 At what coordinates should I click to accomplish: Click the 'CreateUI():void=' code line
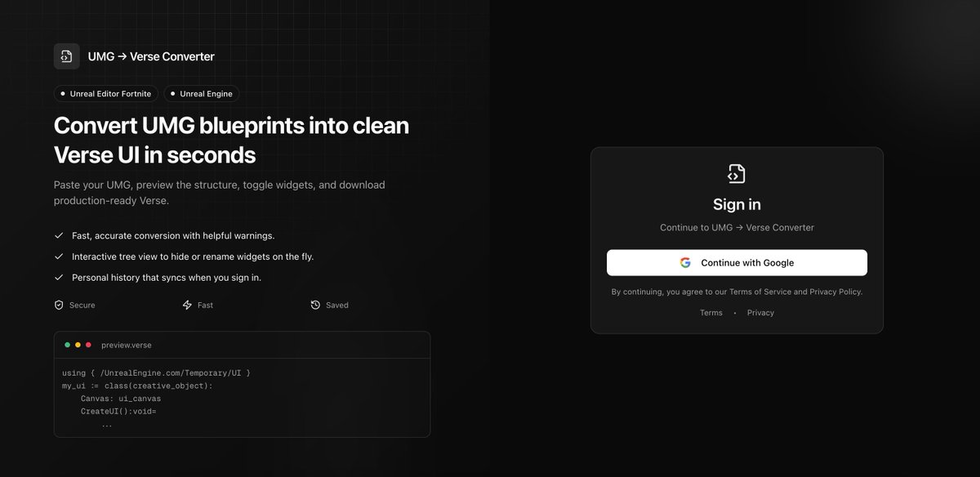(118, 412)
